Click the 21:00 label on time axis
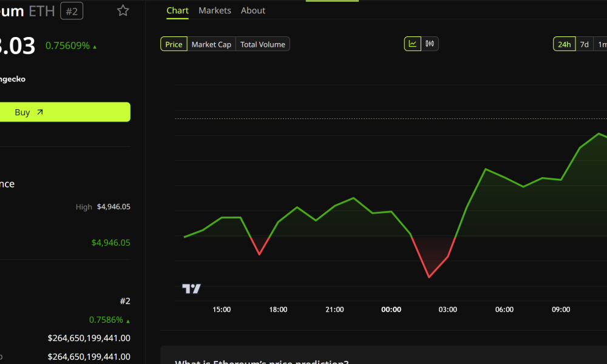 334,309
